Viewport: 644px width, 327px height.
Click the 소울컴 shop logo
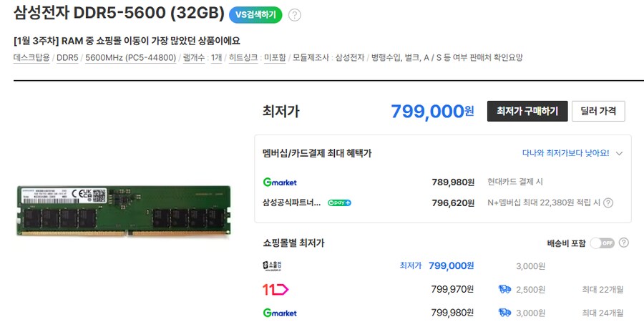(x=273, y=266)
